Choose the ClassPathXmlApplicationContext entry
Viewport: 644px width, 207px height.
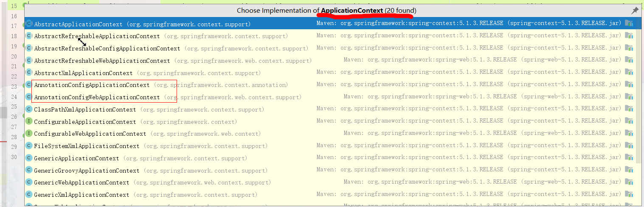pyautogui.click(x=85, y=109)
